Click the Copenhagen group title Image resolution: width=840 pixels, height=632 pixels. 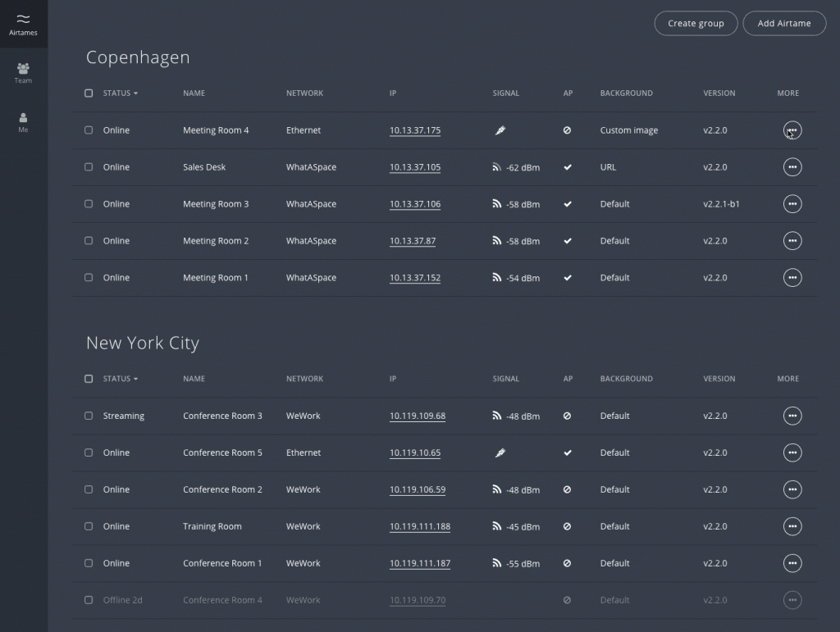pos(138,58)
